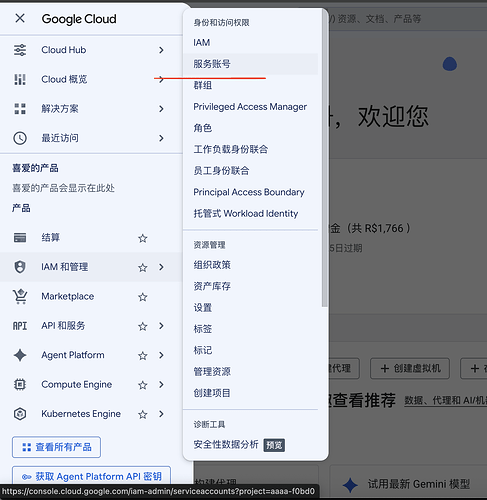Pin Kubernetes Engine with its star
The height and width of the screenshot is (500, 487).
tap(143, 414)
